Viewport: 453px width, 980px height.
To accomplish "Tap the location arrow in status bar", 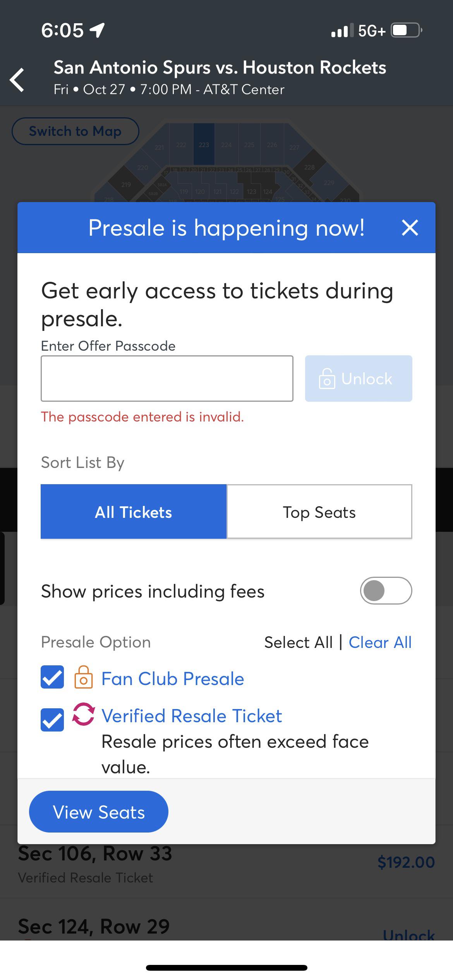I will pyautogui.click(x=97, y=30).
